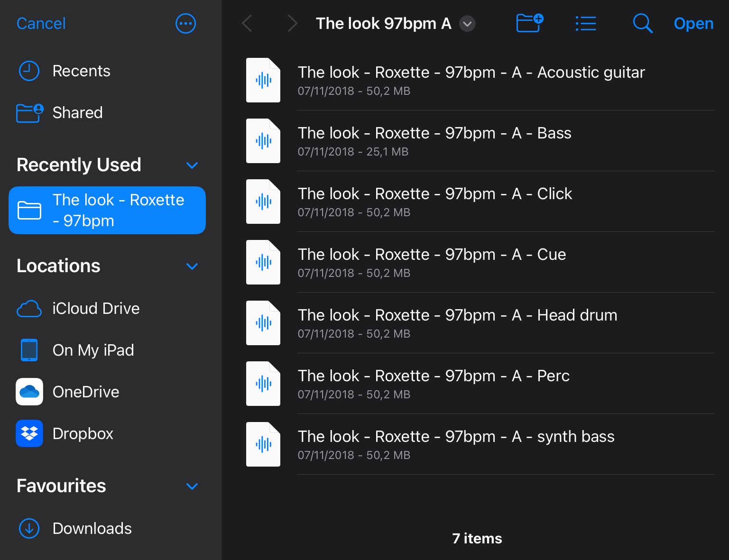Open the ellipsis more options menu
The width and height of the screenshot is (729, 560).
185,23
